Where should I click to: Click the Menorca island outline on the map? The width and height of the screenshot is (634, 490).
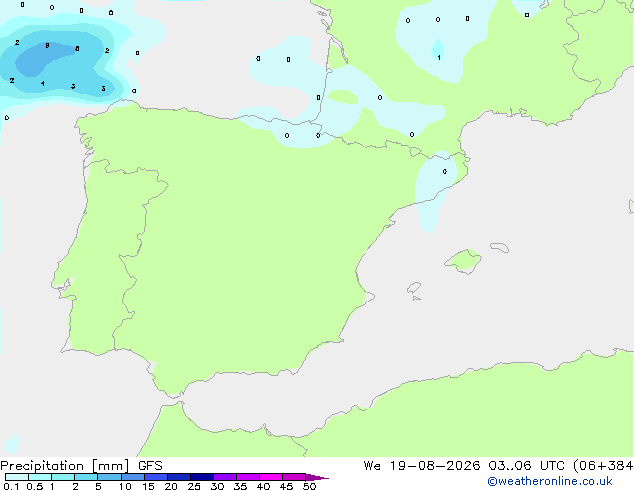pyautogui.click(x=500, y=247)
